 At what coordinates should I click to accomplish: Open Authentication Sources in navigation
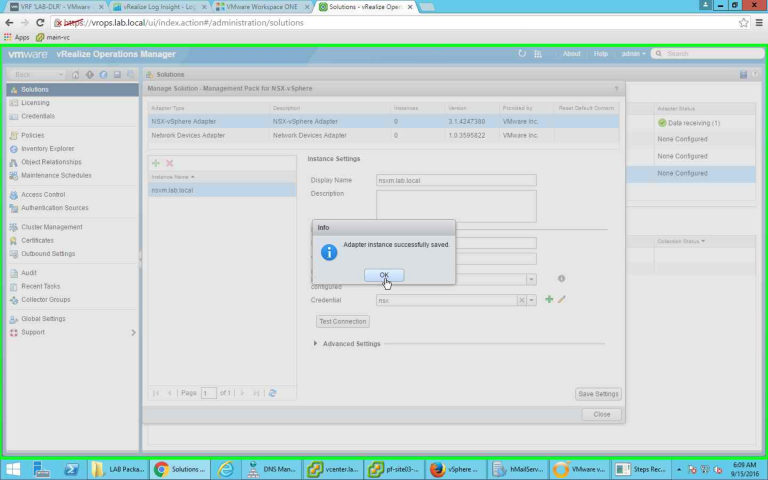point(54,208)
